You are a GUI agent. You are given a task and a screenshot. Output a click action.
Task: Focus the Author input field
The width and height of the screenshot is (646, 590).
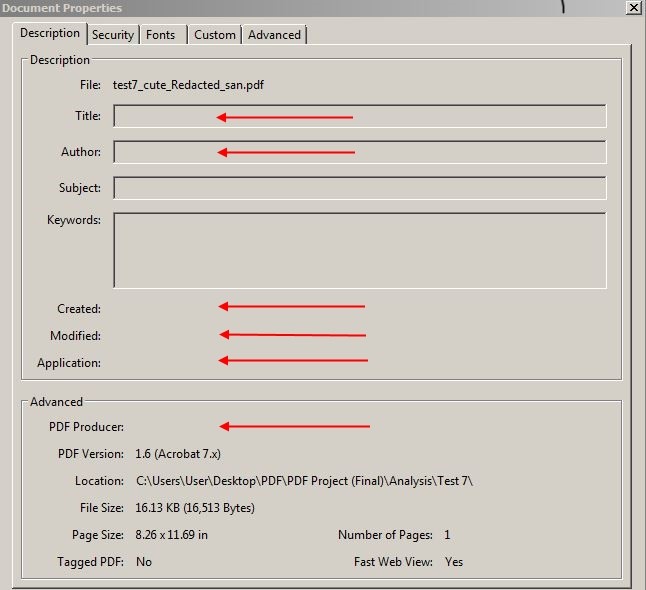click(x=360, y=153)
